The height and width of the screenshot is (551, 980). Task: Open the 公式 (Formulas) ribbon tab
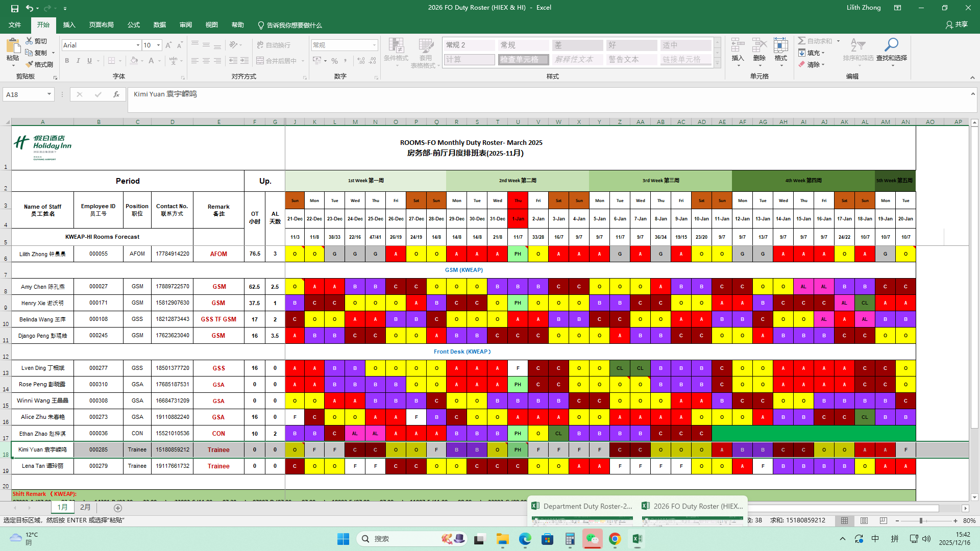[x=134, y=25]
